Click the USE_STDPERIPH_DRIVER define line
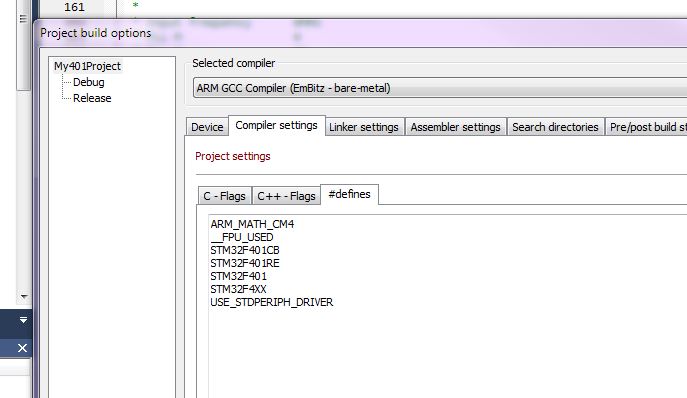Viewport: 687px width, 398px height. [x=272, y=302]
